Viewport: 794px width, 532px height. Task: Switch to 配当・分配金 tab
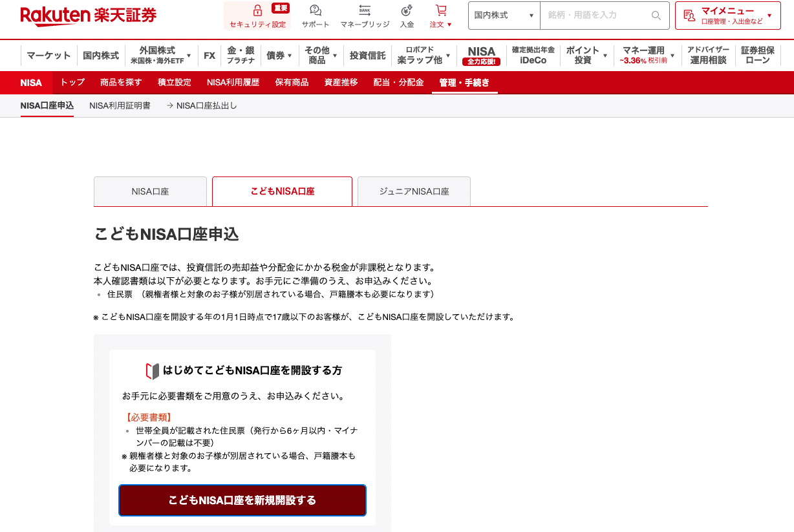[x=398, y=82]
